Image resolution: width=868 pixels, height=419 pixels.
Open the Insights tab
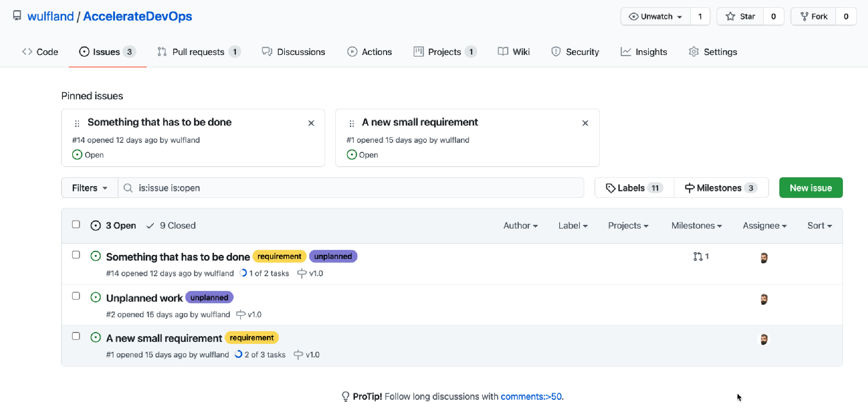(x=644, y=52)
